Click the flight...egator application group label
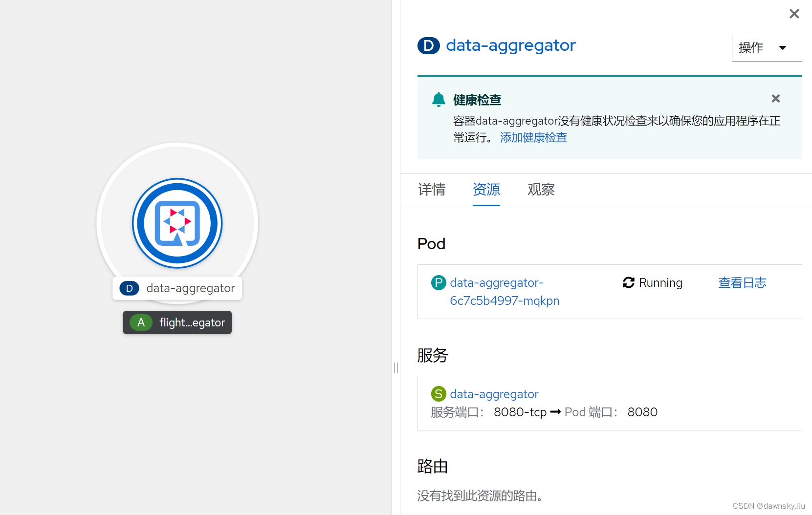 point(177,322)
